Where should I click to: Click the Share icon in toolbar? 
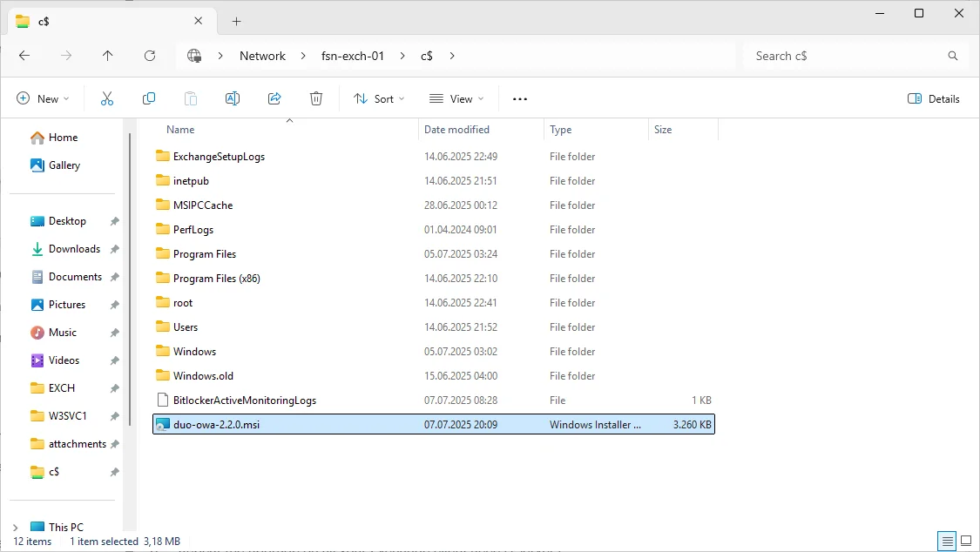tap(274, 98)
